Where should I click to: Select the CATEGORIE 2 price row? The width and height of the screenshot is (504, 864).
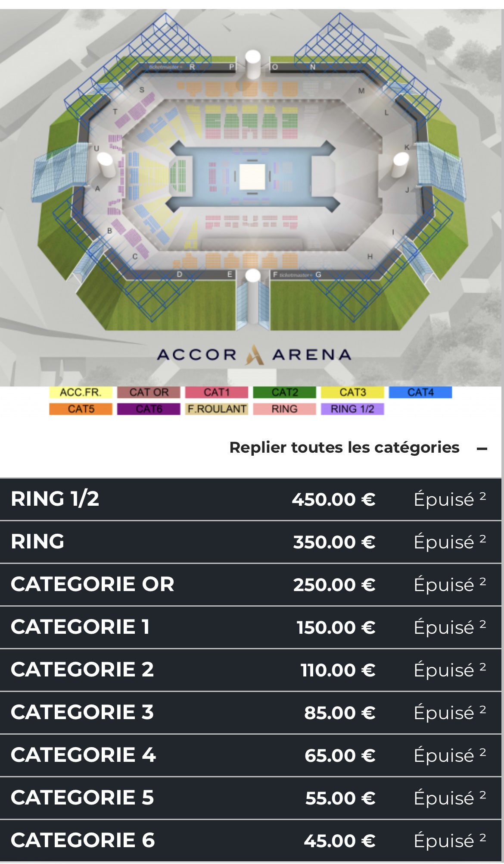[x=251, y=670]
